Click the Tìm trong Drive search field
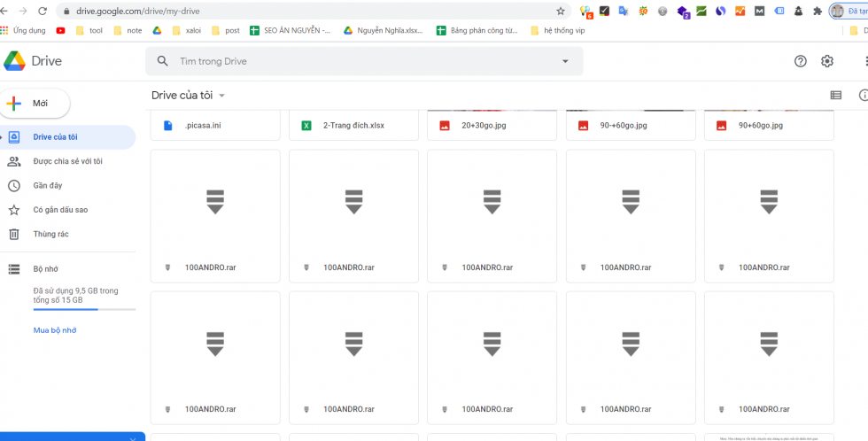 coord(364,61)
